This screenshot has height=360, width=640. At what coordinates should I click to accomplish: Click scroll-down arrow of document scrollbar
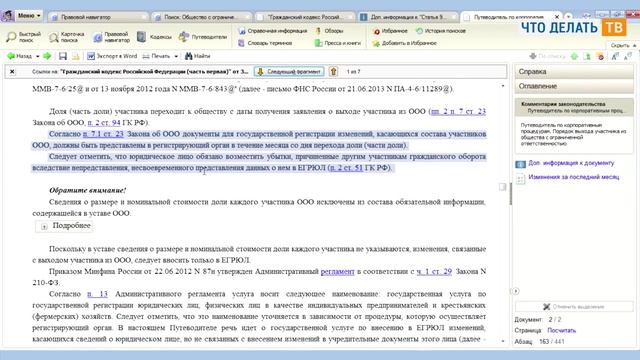pos(503,341)
